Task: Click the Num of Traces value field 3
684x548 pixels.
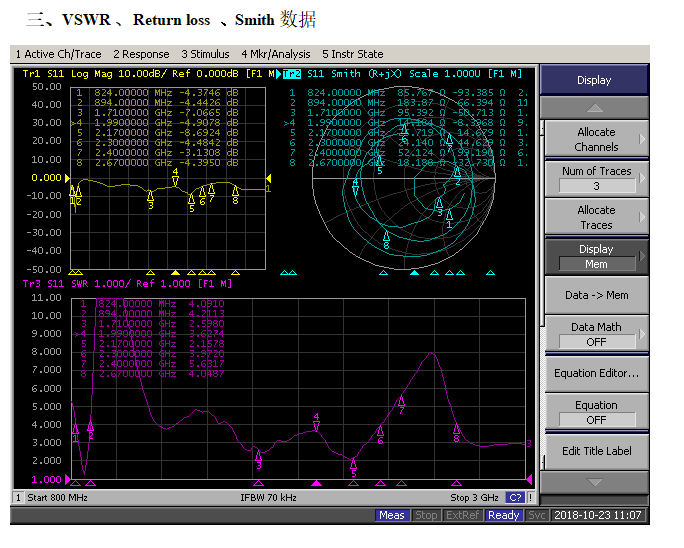Action: [597, 186]
